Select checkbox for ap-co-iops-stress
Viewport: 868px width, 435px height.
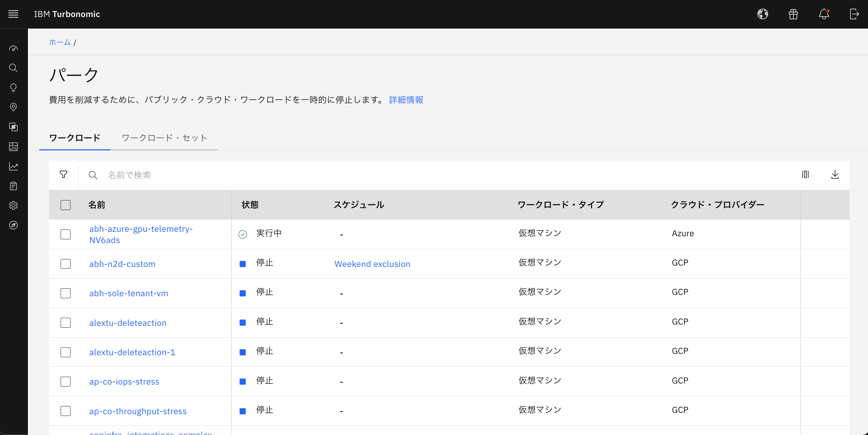(x=65, y=381)
